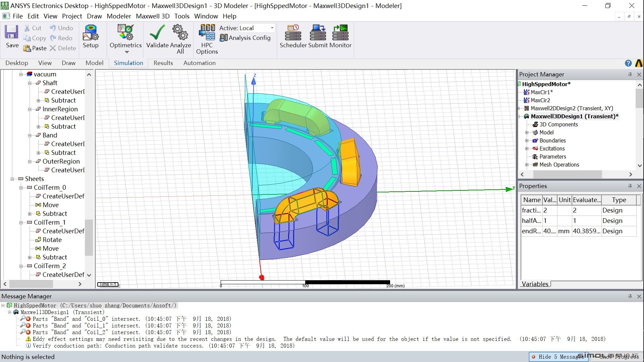Click the Paste clipboard icon
Screen dimensions: 644x362
27,48
